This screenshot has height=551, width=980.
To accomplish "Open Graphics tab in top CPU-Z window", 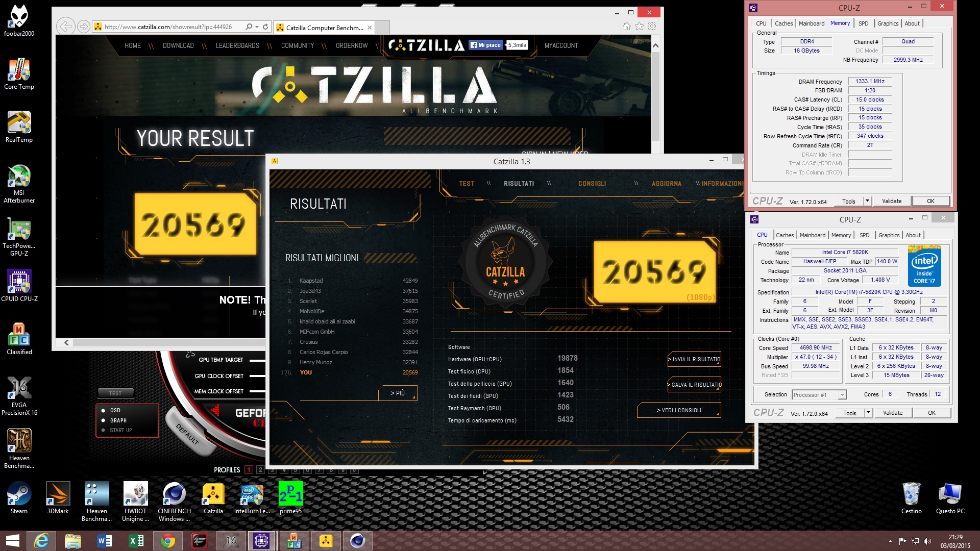I will tap(888, 23).
